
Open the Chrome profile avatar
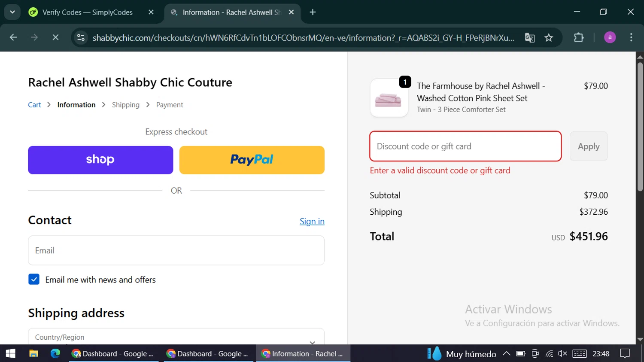[x=610, y=38]
